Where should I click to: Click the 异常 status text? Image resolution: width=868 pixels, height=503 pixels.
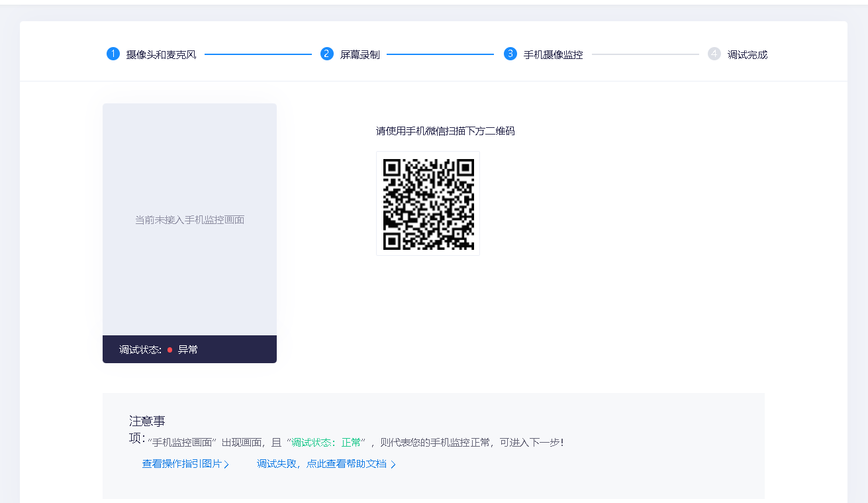(188, 349)
